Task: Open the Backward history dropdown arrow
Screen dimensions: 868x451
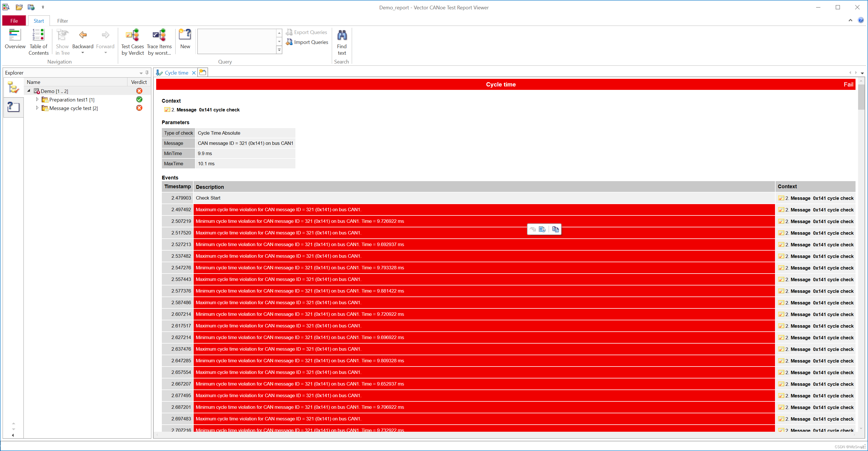Action: coord(82,53)
